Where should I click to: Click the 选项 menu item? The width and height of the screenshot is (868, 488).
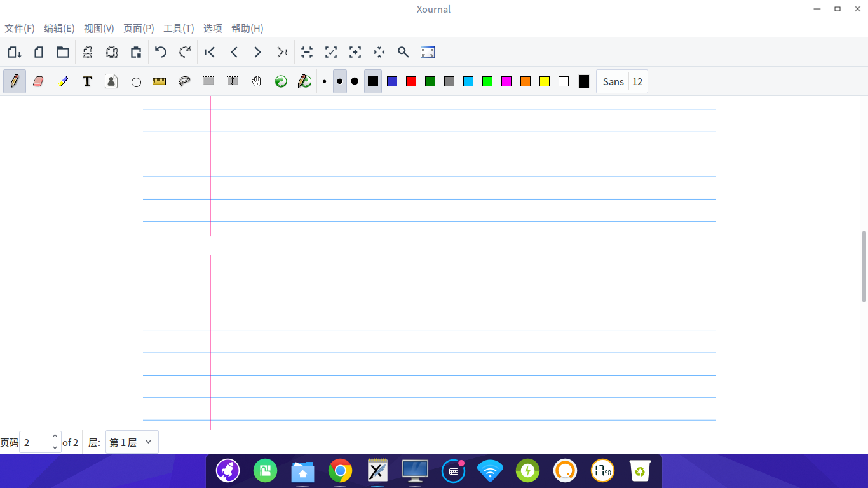coord(213,29)
